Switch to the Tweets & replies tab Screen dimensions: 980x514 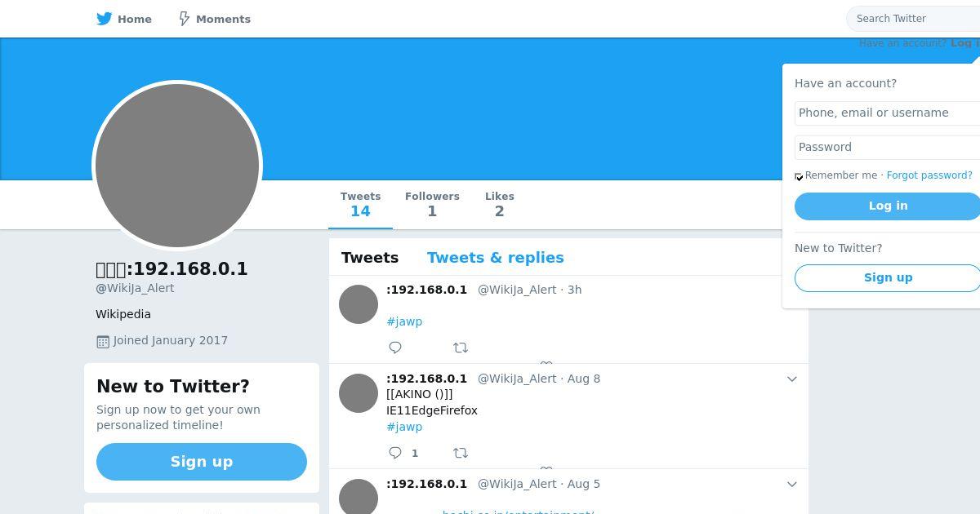tap(496, 258)
